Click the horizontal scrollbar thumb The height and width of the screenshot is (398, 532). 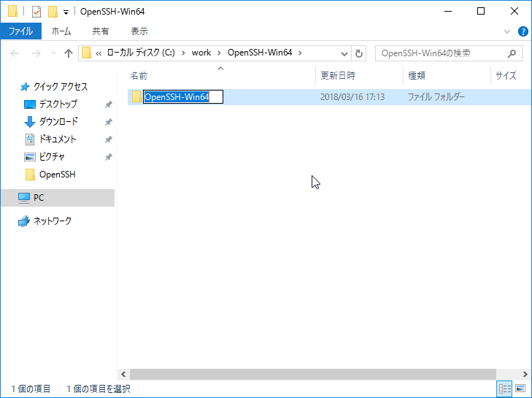[313, 374]
